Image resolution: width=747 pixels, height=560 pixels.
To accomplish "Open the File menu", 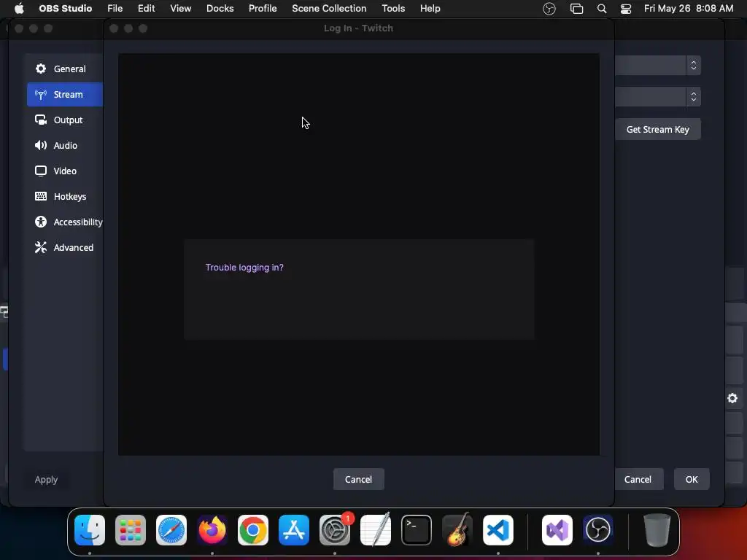I will tap(115, 9).
